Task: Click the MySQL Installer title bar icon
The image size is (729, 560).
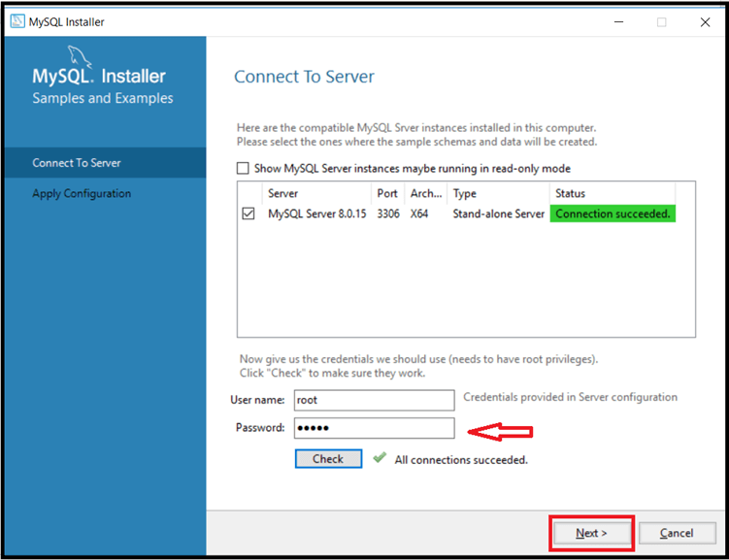Action: (x=17, y=21)
